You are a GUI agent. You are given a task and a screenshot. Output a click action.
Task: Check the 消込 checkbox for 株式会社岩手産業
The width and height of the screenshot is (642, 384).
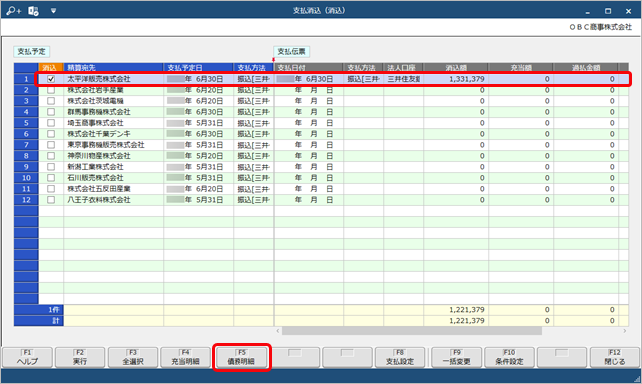(x=51, y=90)
